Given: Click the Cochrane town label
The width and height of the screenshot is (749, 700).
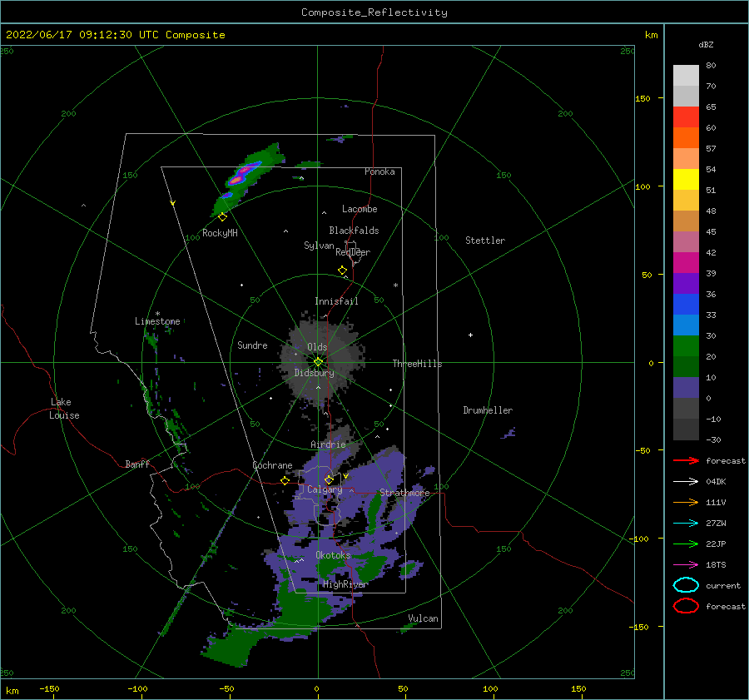Looking at the screenshot, I should (x=272, y=465).
